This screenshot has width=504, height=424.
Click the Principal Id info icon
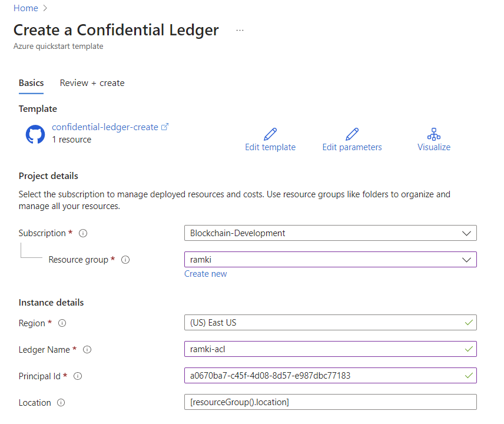[x=78, y=376]
